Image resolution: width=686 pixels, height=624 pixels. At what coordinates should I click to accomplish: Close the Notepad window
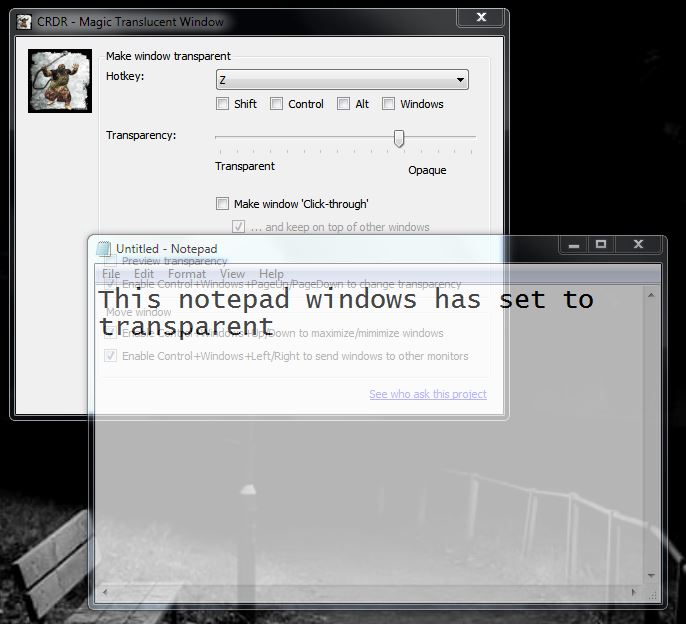tap(638, 245)
